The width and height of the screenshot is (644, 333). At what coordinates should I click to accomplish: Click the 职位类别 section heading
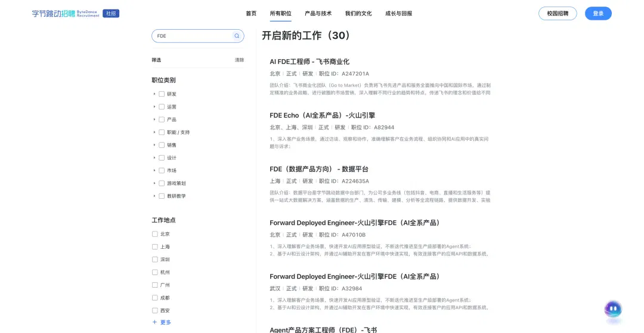164,80
